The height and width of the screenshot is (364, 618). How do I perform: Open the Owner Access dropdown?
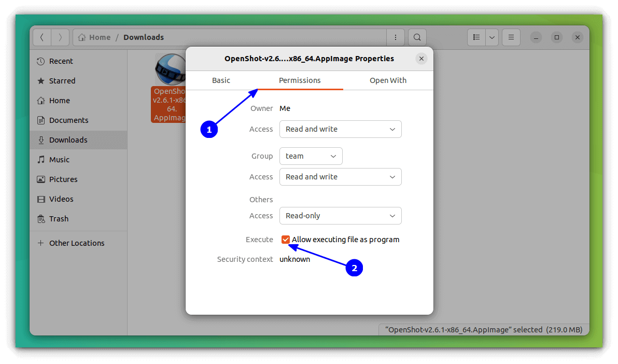point(340,129)
